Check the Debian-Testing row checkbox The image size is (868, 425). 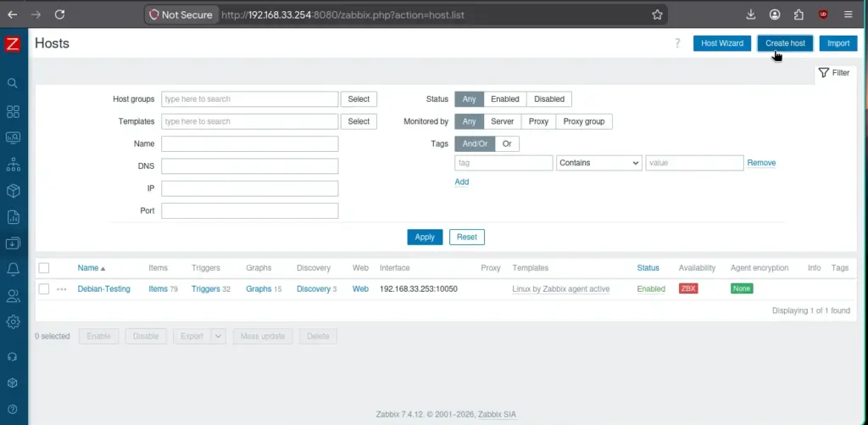coord(44,288)
